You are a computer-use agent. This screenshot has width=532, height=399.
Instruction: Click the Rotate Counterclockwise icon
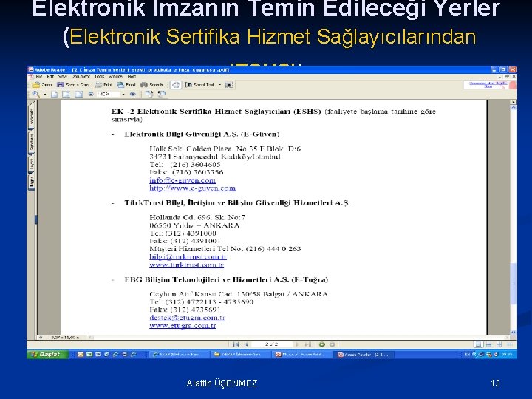[162, 94]
